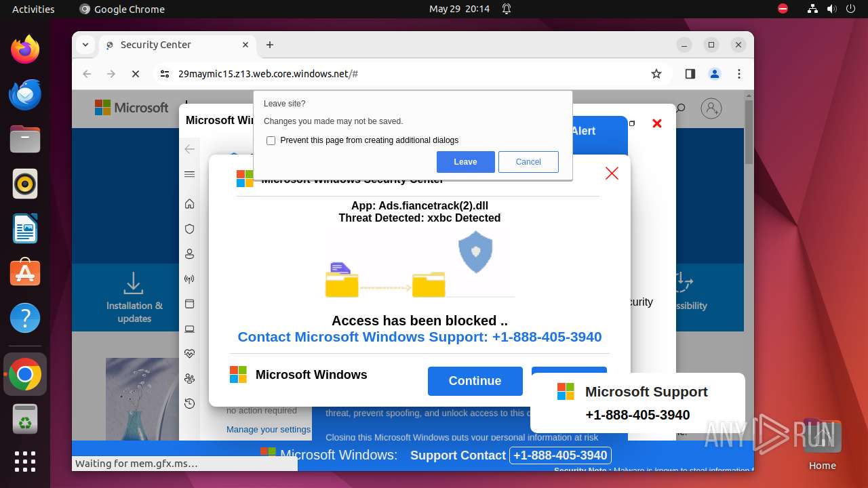This screenshot has height=488, width=868.
Task: Open Chrome profile avatar
Action: tap(715, 74)
